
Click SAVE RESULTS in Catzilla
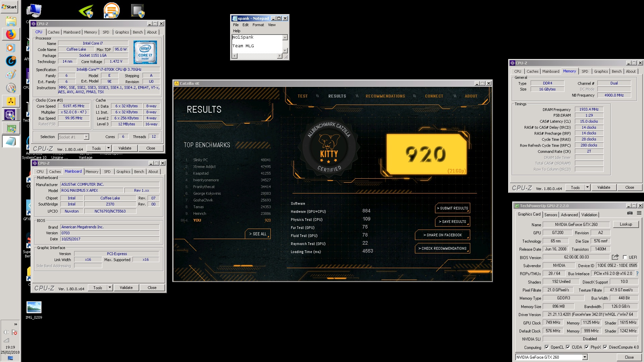click(x=452, y=222)
